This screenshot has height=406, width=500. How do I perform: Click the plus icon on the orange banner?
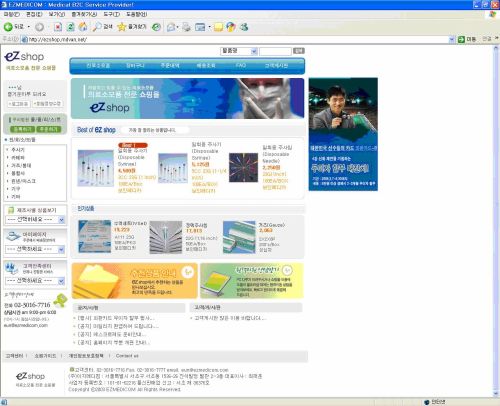[188, 272]
